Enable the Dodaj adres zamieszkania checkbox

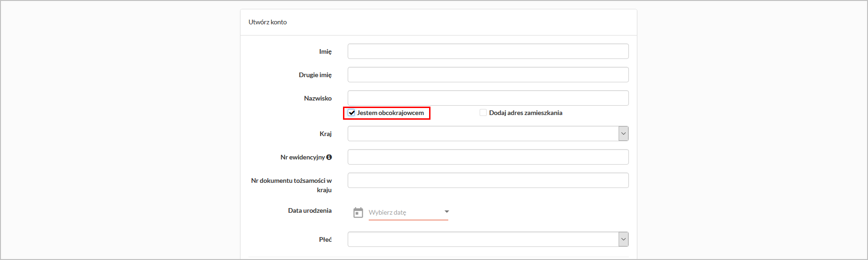point(483,113)
